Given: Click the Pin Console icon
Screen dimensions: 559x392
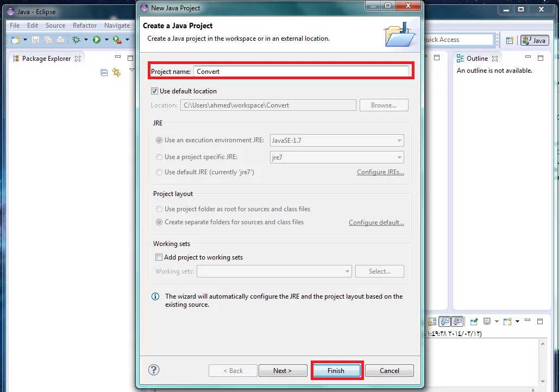Looking at the screenshot, I should tap(474, 321).
